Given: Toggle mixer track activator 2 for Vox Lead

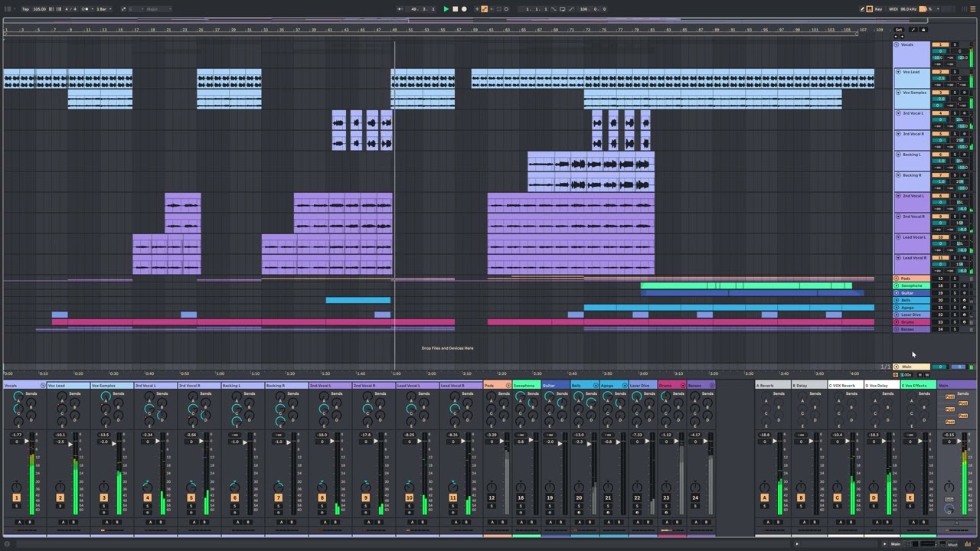Looking at the screenshot, I should (60, 497).
